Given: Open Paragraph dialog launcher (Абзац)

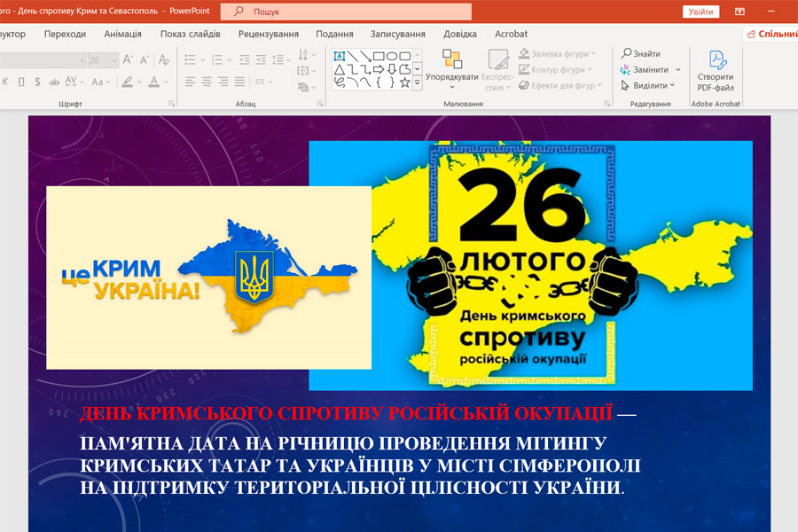Looking at the screenshot, I should pyautogui.click(x=320, y=104).
